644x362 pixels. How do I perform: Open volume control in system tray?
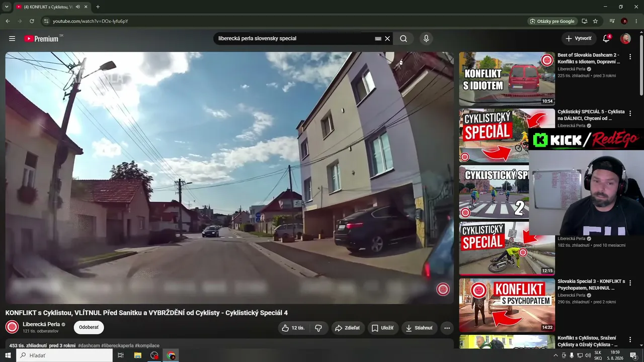click(588, 355)
